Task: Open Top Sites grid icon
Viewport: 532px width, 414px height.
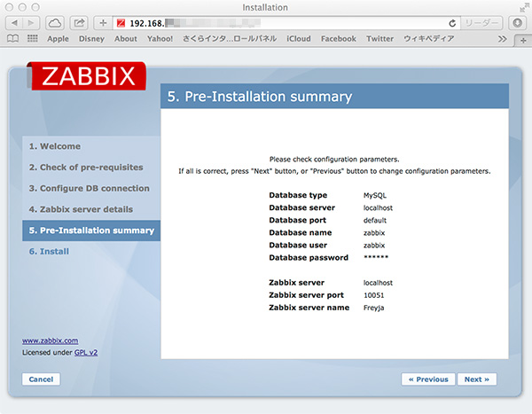Action: click(x=32, y=39)
